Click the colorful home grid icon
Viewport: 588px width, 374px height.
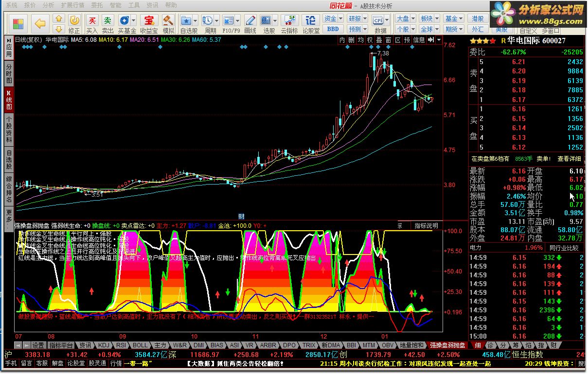(18, 24)
